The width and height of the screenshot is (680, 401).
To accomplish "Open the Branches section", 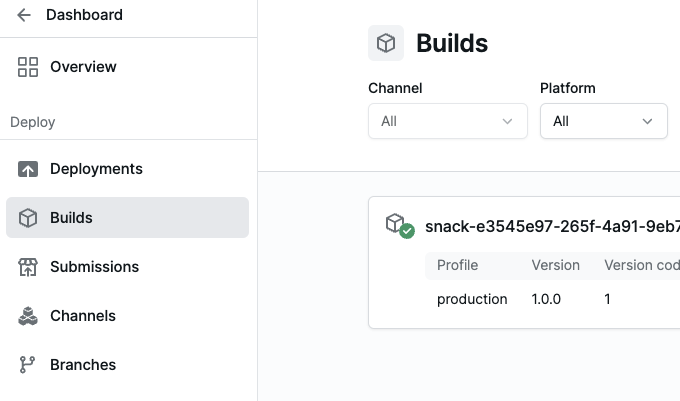I will click(x=83, y=365).
